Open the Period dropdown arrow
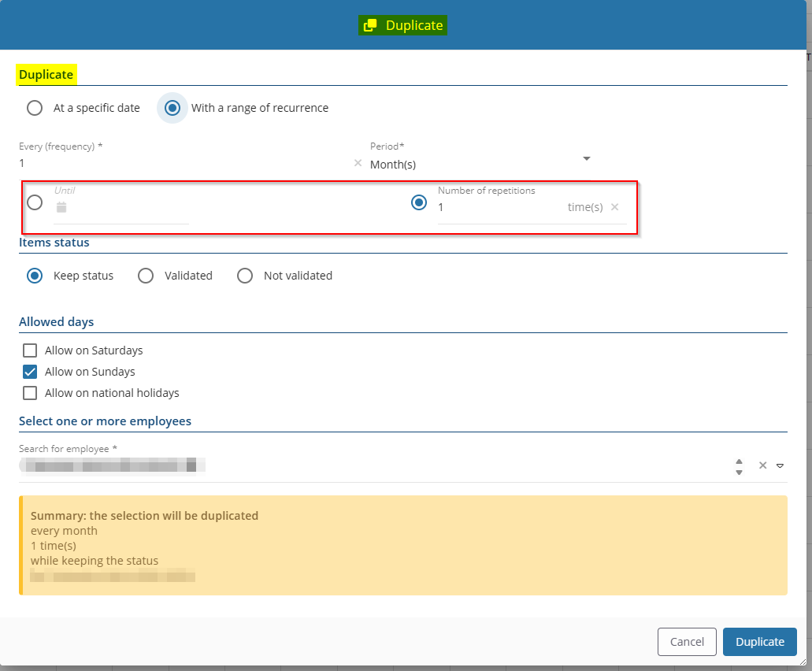The image size is (812, 671). pos(586,159)
